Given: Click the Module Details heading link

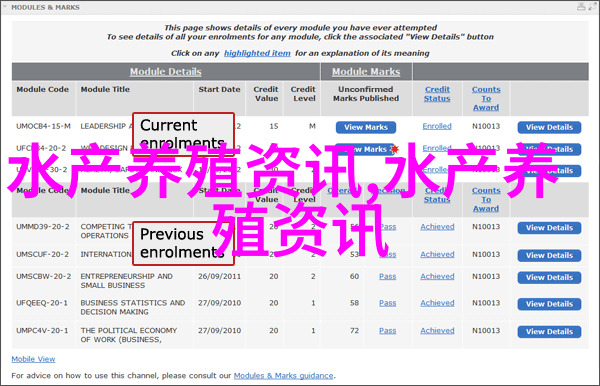Looking at the screenshot, I should tap(166, 72).
